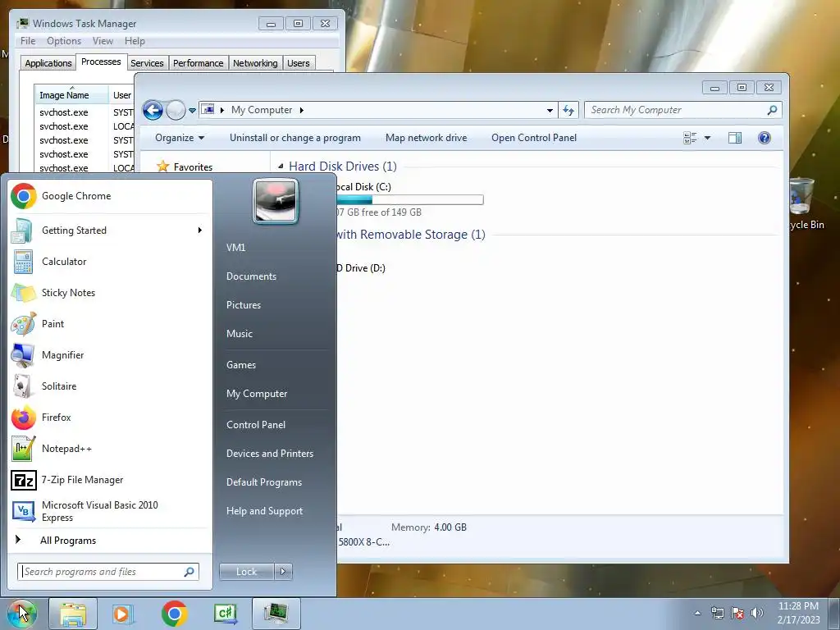The image size is (840, 630).
Task: Open Task Manager Options menu
Action: point(64,41)
